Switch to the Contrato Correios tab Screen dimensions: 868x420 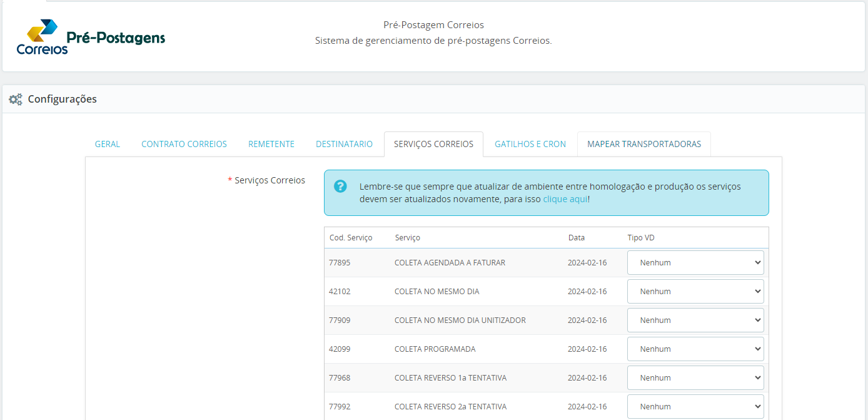[184, 144]
